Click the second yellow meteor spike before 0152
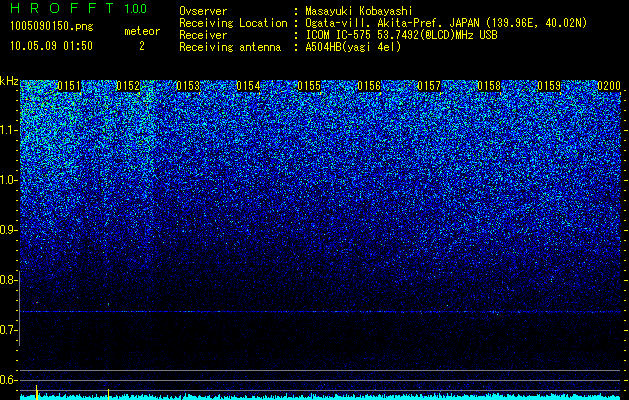The width and height of the screenshot is (629, 400). (108, 394)
